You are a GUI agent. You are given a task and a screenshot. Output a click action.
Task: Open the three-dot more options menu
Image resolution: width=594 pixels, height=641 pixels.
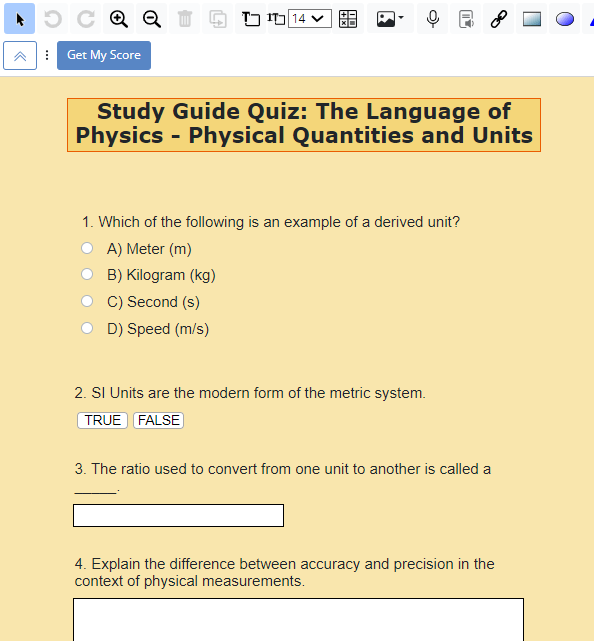[x=47, y=55]
